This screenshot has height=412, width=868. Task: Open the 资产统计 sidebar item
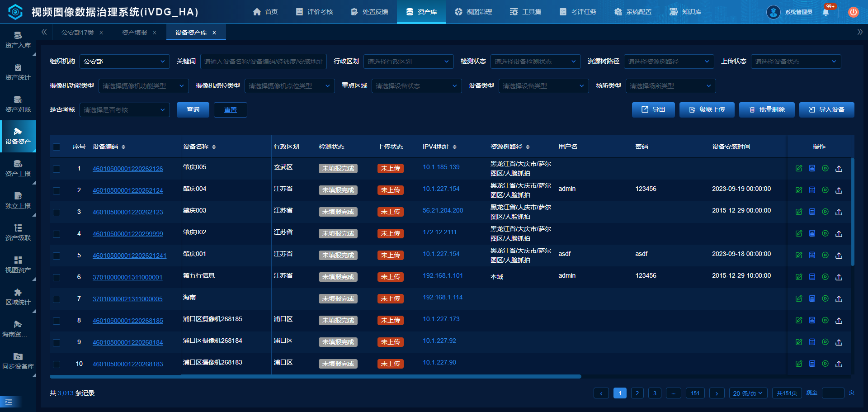pos(18,72)
